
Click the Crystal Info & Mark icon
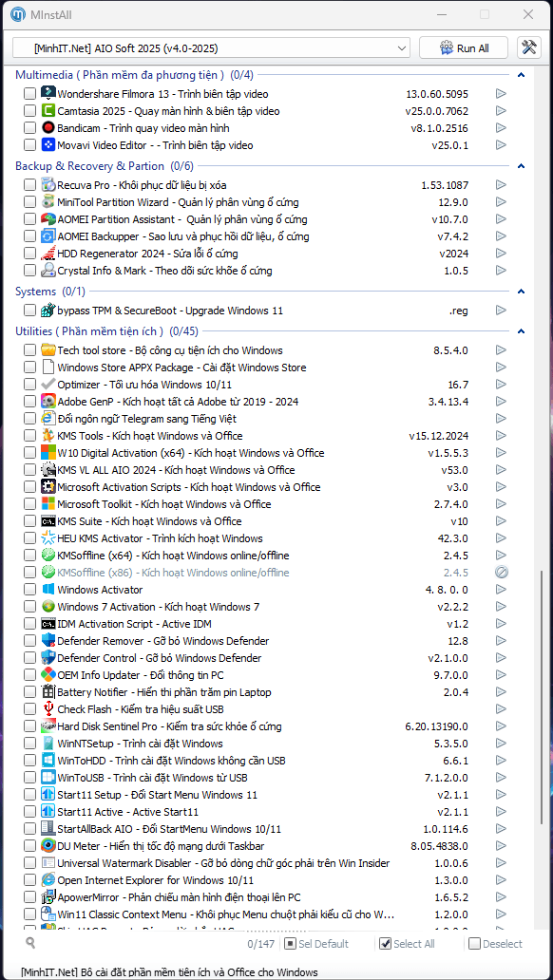tap(48, 271)
